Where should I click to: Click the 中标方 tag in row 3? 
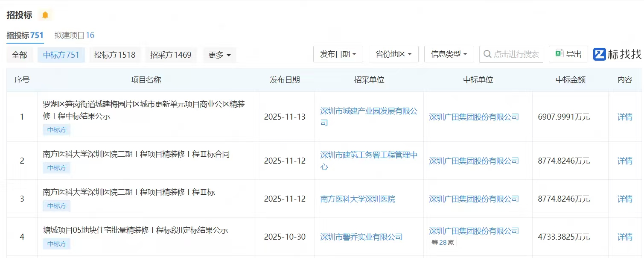click(x=56, y=205)
